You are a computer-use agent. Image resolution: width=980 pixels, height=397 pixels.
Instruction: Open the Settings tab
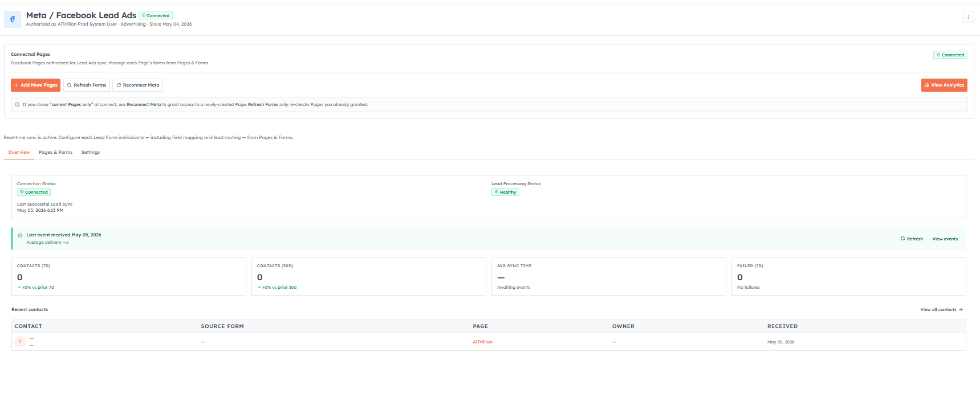click(91, 152)
